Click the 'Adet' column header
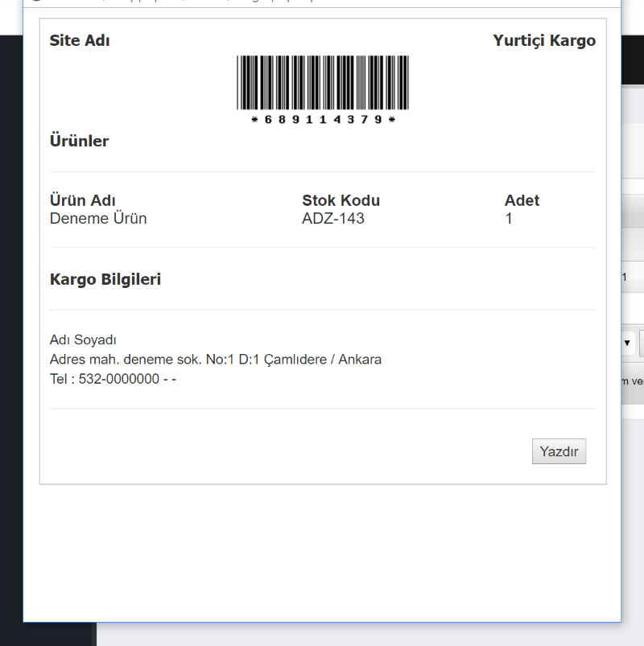The height and width of the screenshot is (646, 644). click(522, 200)
